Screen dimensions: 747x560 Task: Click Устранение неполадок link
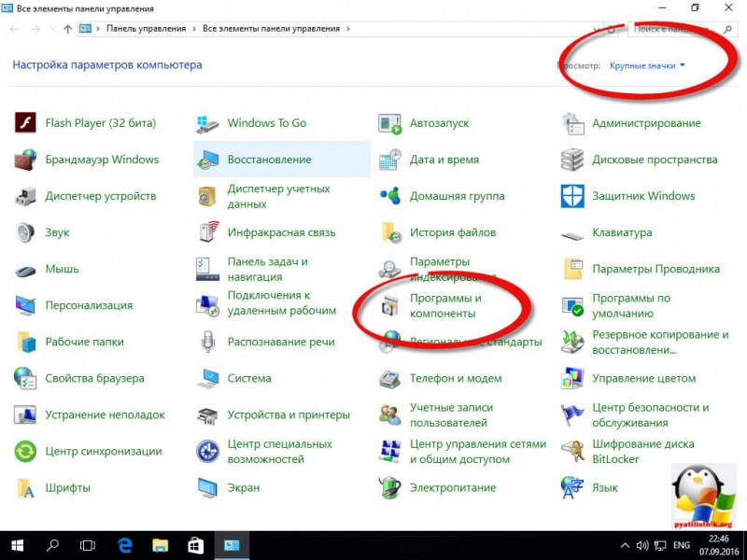[105, 414]
